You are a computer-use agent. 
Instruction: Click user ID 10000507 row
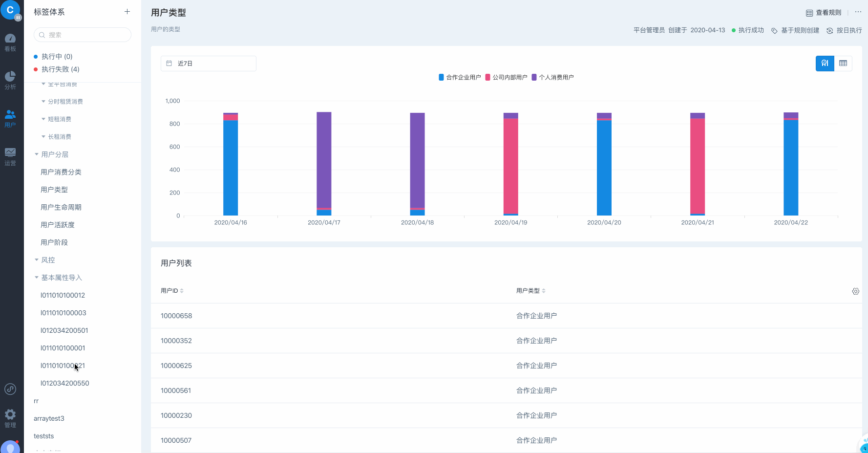[x=507, y=440]
